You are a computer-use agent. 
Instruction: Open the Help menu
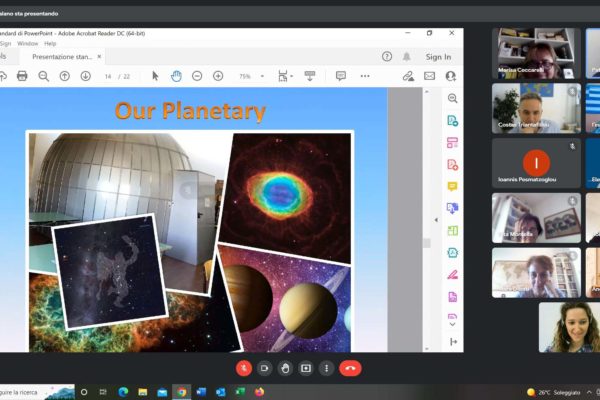point(50,44)
